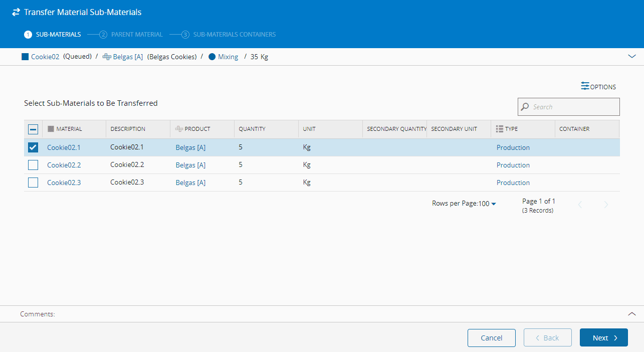This screenshot has height=352, width=644.
Task: Expand the material details header chevron
Action: [x=631, y=57]
